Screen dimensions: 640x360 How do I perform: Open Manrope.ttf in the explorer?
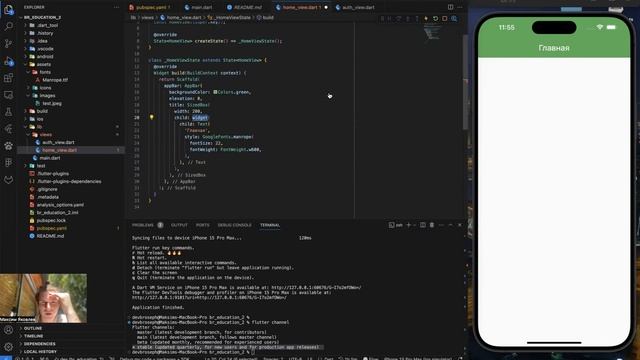tap(55, 80)
